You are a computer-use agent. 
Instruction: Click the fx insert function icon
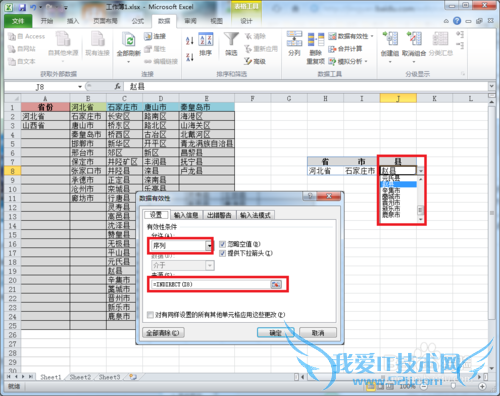pyautogui.click(x=117, y=87)
